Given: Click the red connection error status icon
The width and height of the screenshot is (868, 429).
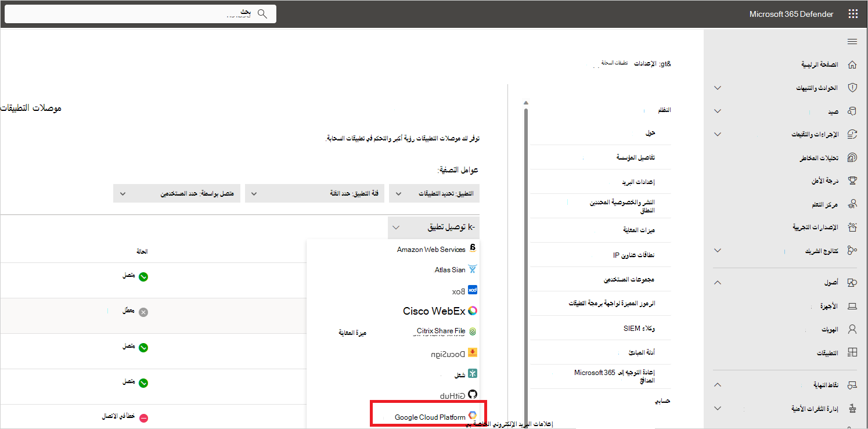Looking at the screenshot, I should coord(143,418).
